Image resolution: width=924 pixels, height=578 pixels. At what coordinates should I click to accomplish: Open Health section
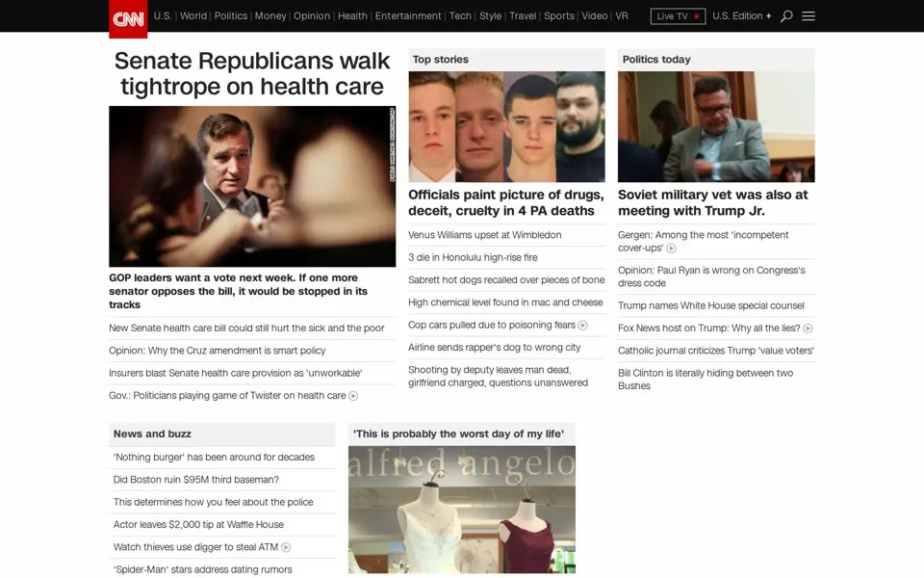[x=352, y=16]
